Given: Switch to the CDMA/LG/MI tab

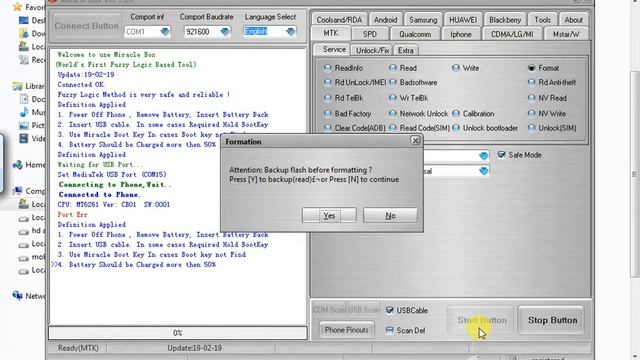Looking at the screenshot, I should (x=512, y=34).
